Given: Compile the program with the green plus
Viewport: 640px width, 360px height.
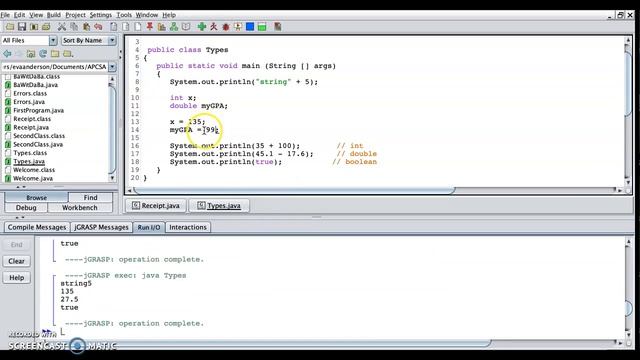Looking at the screenshot, I should [202, 27].
